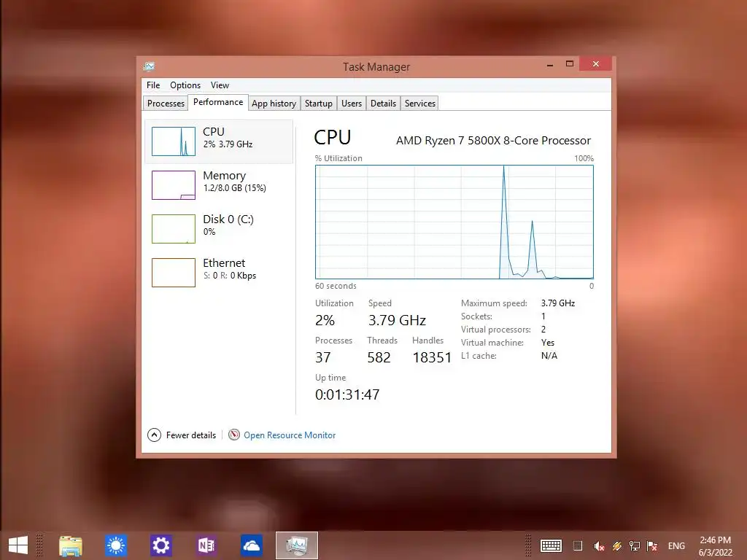Click the Maximum speed label
Screen dimensions: 747x560
[x=494, y=303]
